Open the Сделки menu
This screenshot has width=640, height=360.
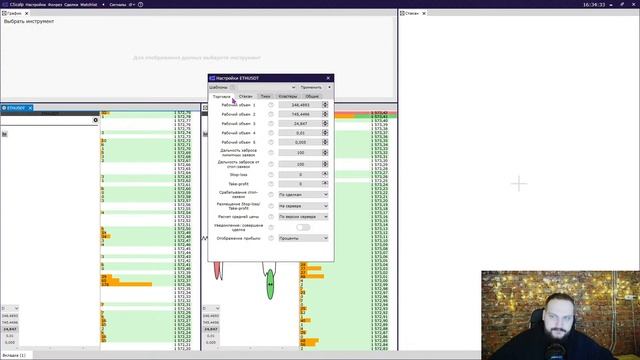(71, 4)
